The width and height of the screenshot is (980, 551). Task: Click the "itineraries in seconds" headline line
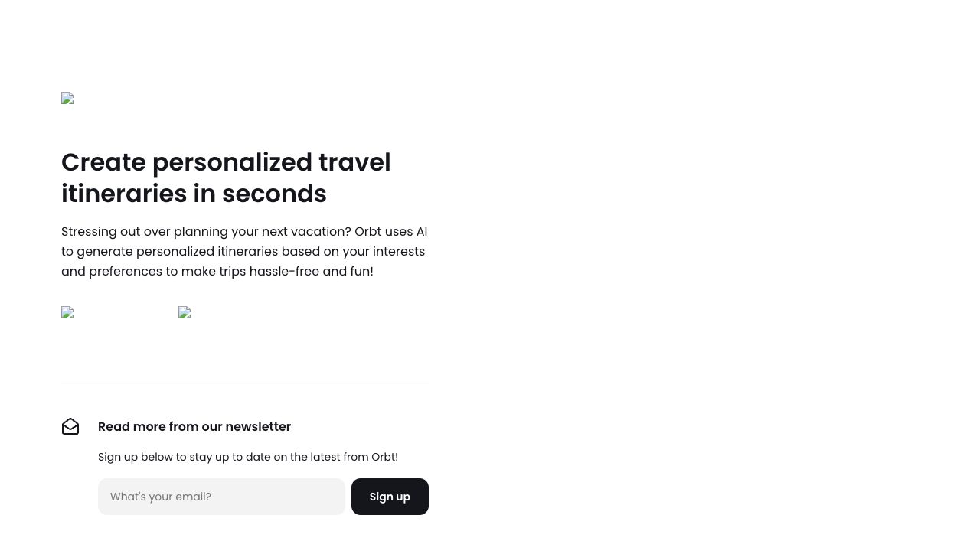click(x=194, y=194)
